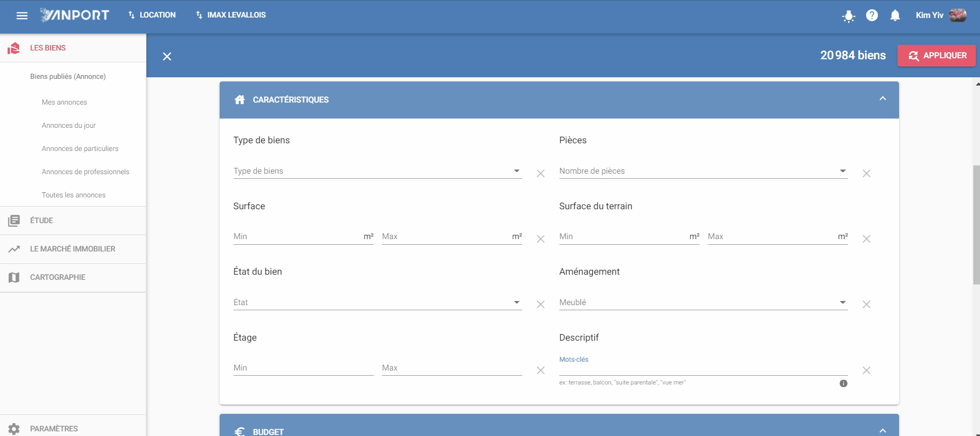
Task: Click the Descriptif info icon
Action: tap(843, 383)
